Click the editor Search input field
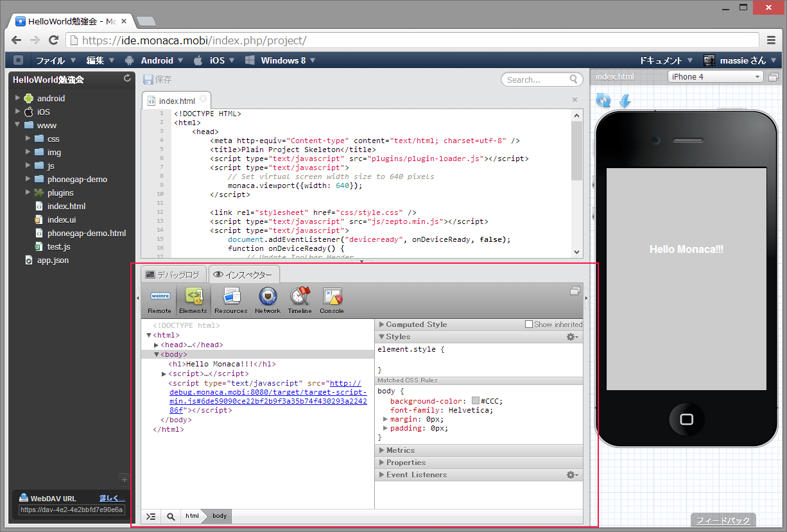Viewport: 787px width, 532px height. pos(536,80)
